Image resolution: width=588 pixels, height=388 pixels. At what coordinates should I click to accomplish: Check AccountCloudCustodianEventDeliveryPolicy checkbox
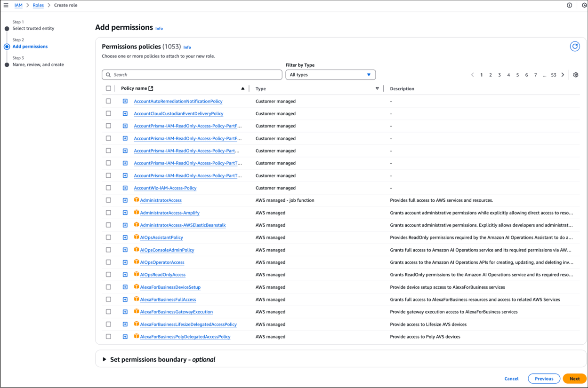coord(108,113)
